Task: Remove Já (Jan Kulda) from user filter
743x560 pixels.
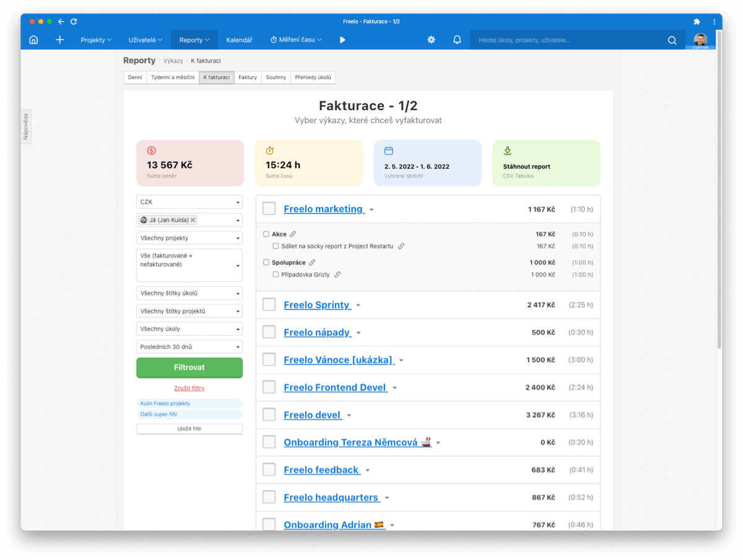Action: [x=193, y=220]
